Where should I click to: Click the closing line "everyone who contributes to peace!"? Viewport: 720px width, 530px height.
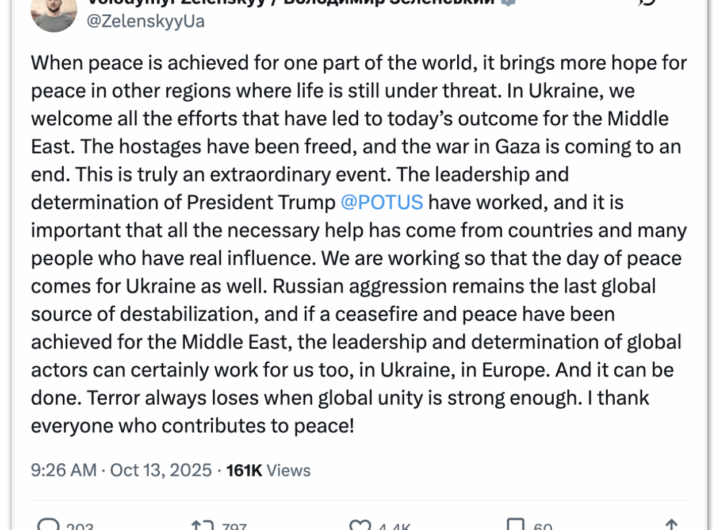click(192, 426)
